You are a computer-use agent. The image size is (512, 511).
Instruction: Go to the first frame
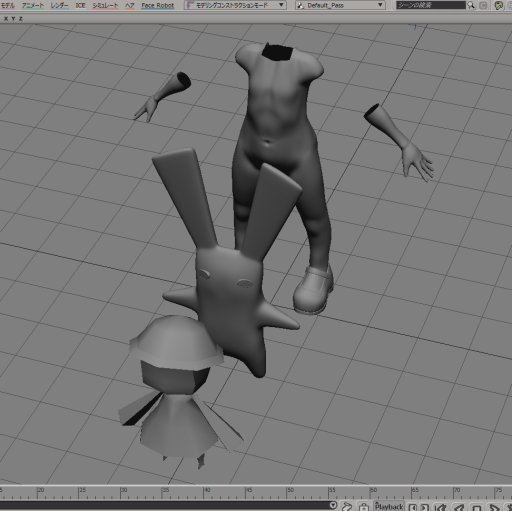click(441, 507)
